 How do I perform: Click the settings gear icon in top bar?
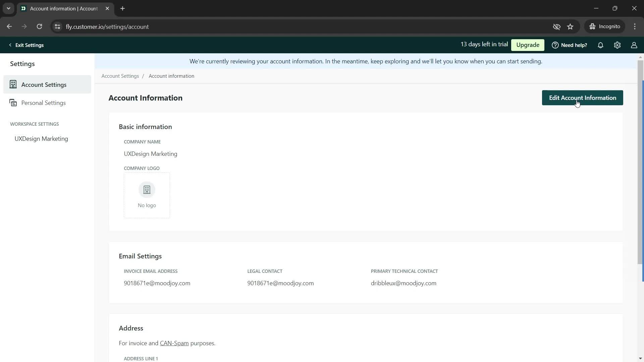coord(618,45)
